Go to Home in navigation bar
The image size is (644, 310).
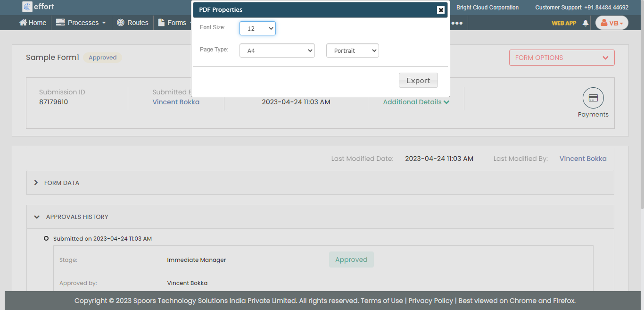[33, 23]
